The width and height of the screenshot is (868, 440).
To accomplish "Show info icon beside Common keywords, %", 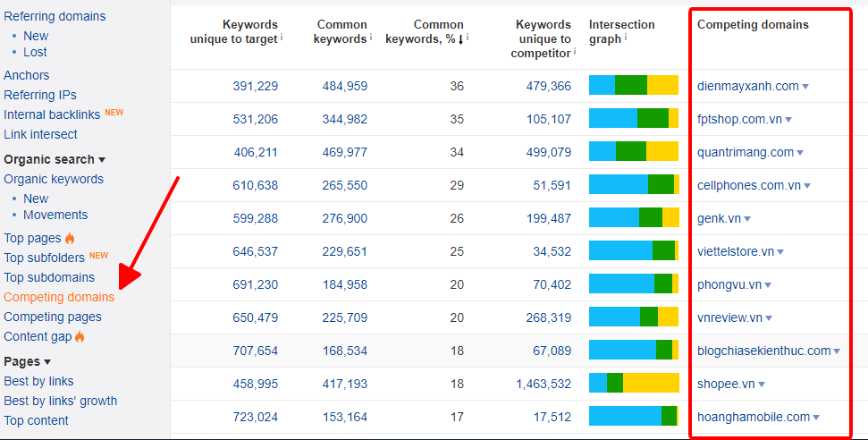I will 468,38.
